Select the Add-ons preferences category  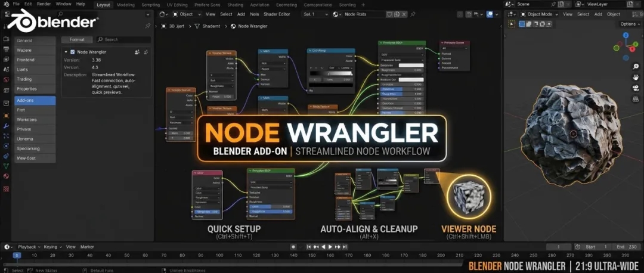click(35, 101)
